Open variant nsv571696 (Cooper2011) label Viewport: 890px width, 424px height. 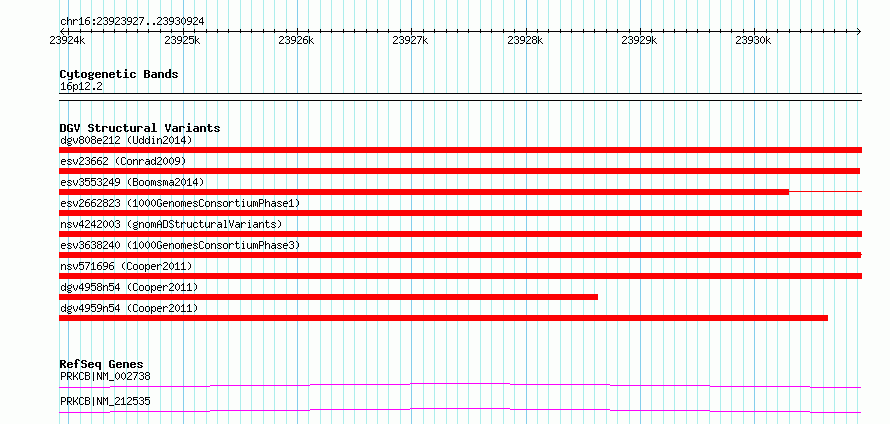pos(126,266)
